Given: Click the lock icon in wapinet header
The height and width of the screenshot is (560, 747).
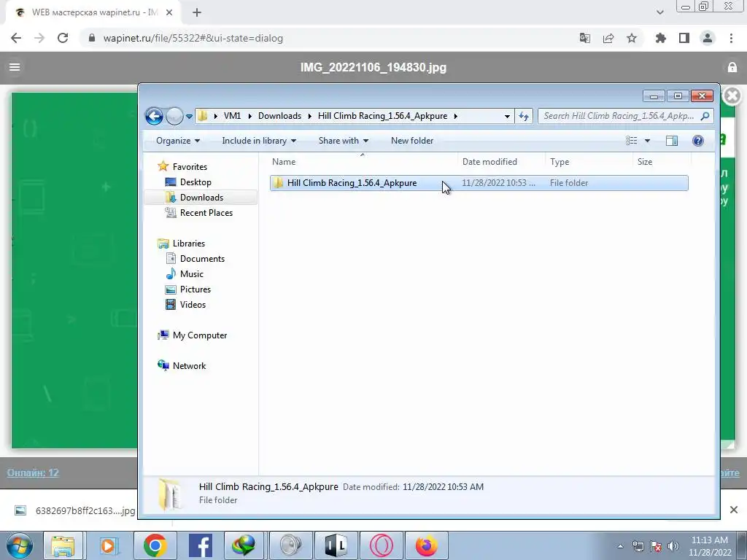Looking at the screenshot, I should click(732, 67).
